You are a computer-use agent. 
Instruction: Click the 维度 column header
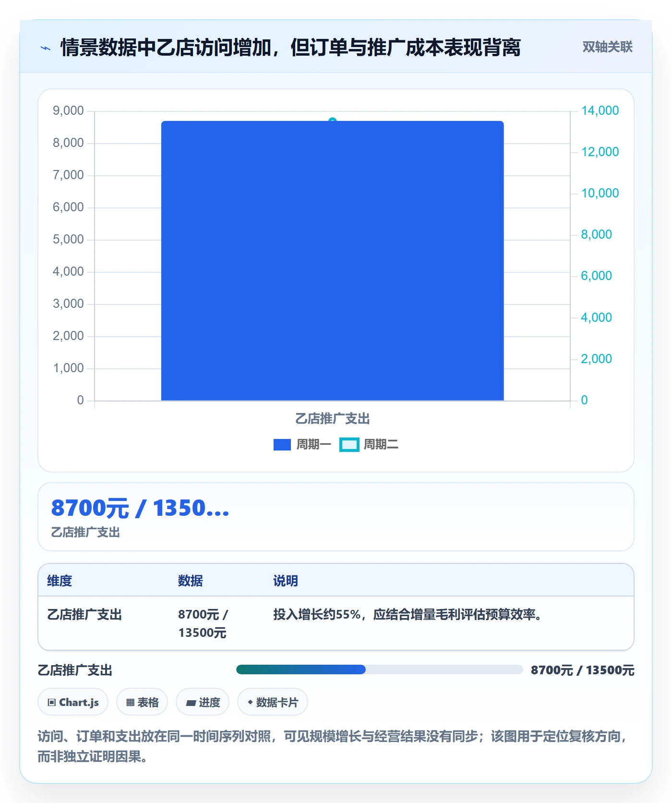click(x=60, y=581)
